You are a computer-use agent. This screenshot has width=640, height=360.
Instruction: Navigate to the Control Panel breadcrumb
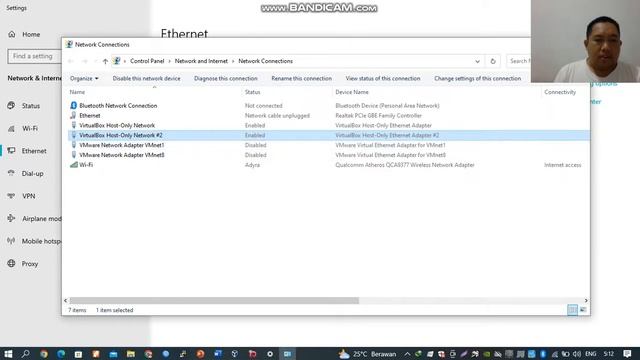(147, 61)
